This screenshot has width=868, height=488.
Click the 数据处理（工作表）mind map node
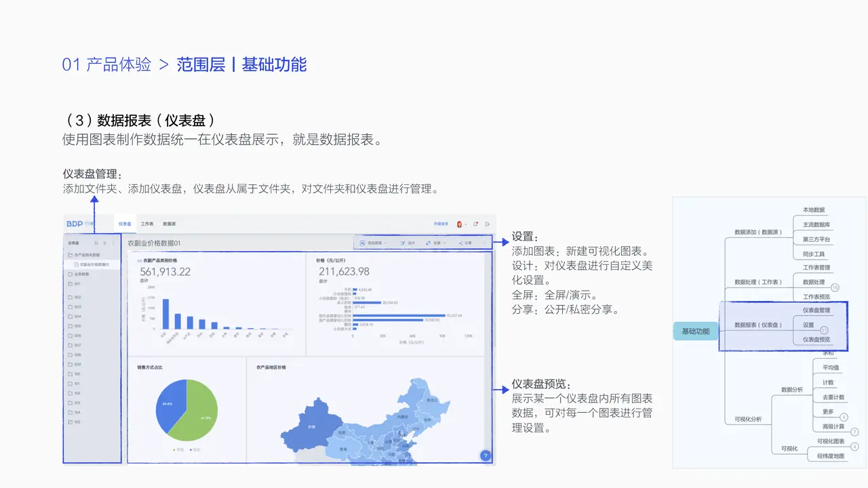pos(758,282)
